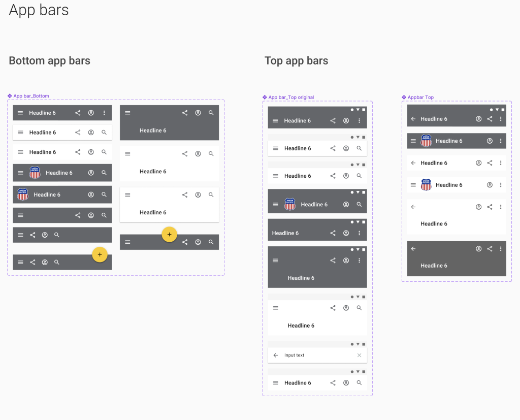Image resolution: width=520 pixels, height=420 pixels.
Task: Select the "Appbar Top" component label
Action: pyautogui.click(x=420, y=97)
